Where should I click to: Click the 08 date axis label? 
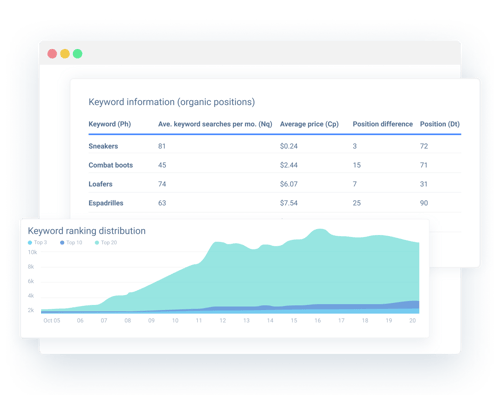pyautogui.click(x=128, y=320)
